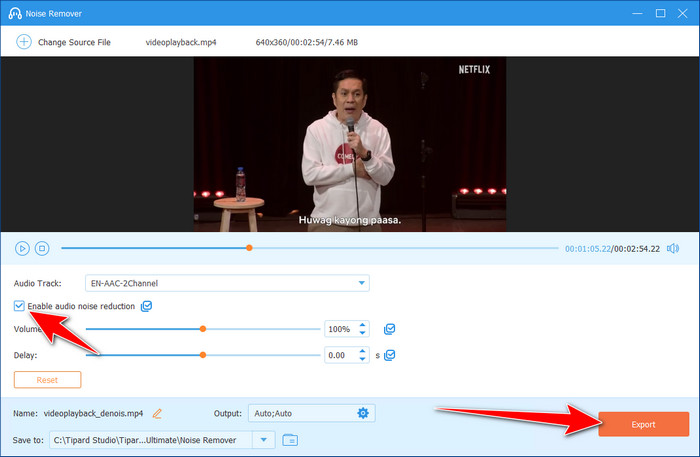Viewport: 700px width, 457px height.
Task: Minimize the Noise Remover window
Action: [x=638, y=13]
